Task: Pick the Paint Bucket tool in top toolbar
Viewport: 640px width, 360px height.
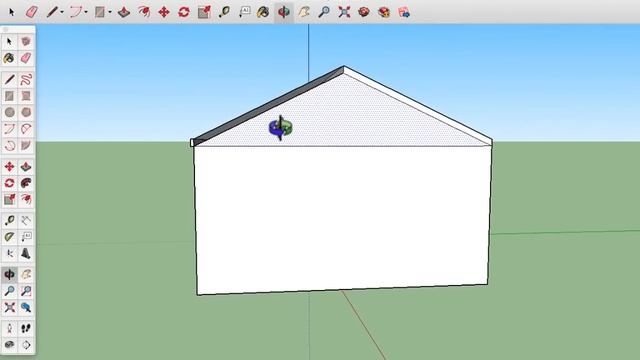Action: 263,12
